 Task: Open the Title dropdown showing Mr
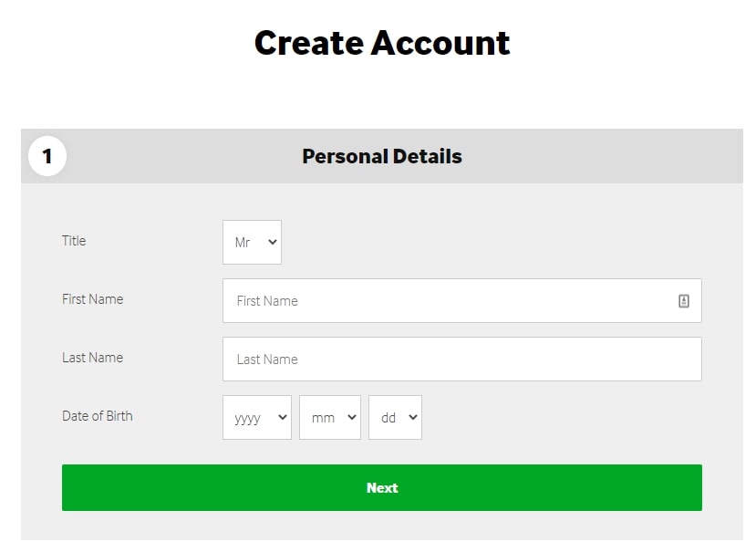[x=251, y=242]
